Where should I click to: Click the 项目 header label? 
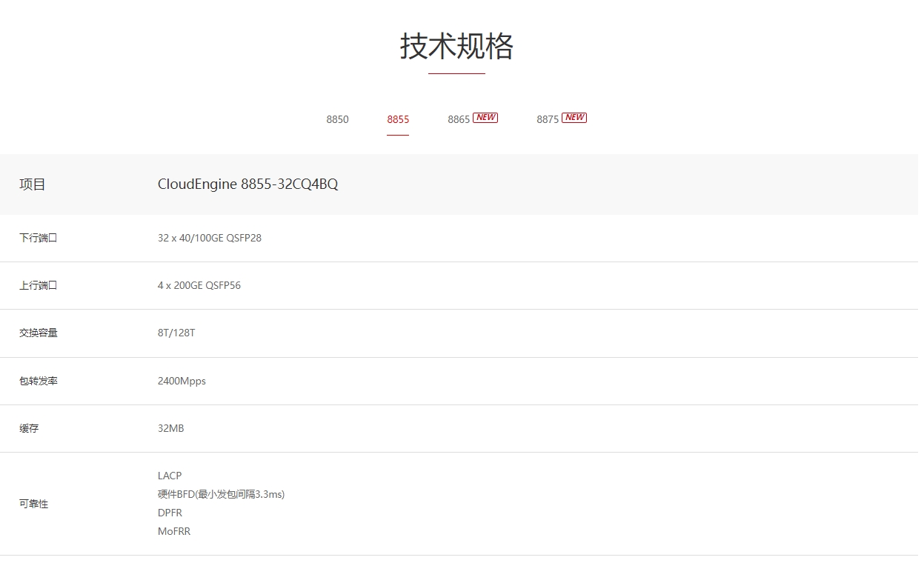[x=33, y=184]
